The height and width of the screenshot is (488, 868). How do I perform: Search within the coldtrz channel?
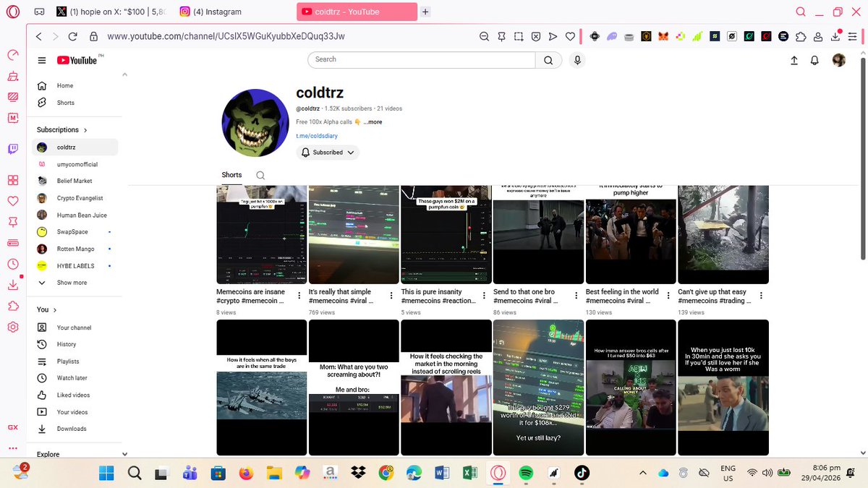[x=260, y=175]
